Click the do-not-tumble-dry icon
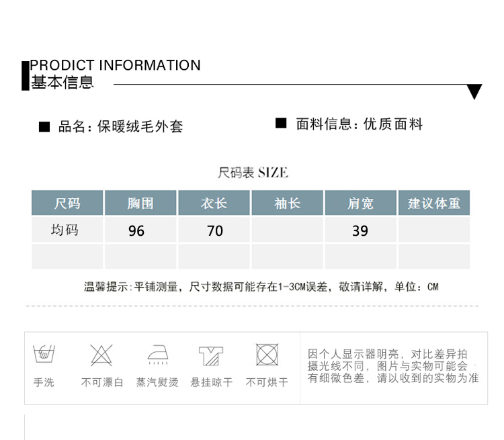Screen dimensions: 504x440 coord(267,354)
